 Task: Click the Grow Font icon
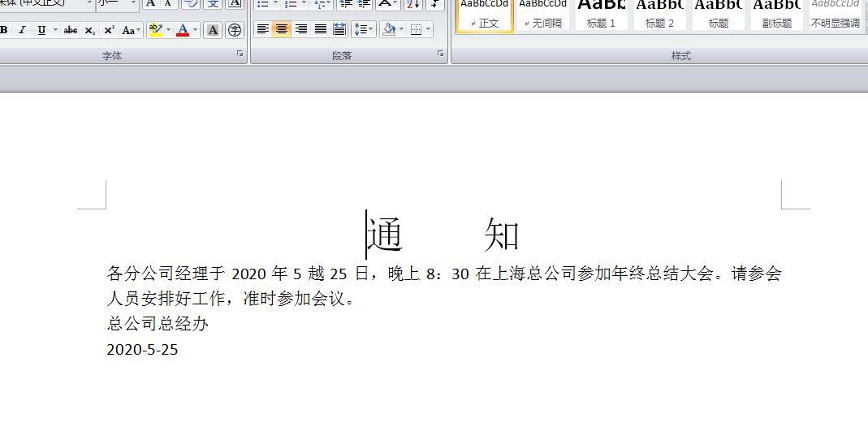click(x=150, y=3)
